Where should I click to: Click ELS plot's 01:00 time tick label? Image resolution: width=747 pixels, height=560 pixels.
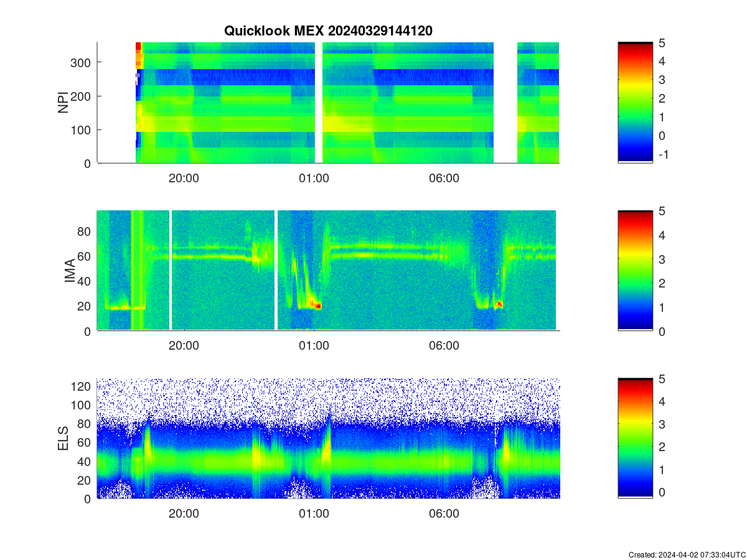pyautogui.click(x=314, y=514)
